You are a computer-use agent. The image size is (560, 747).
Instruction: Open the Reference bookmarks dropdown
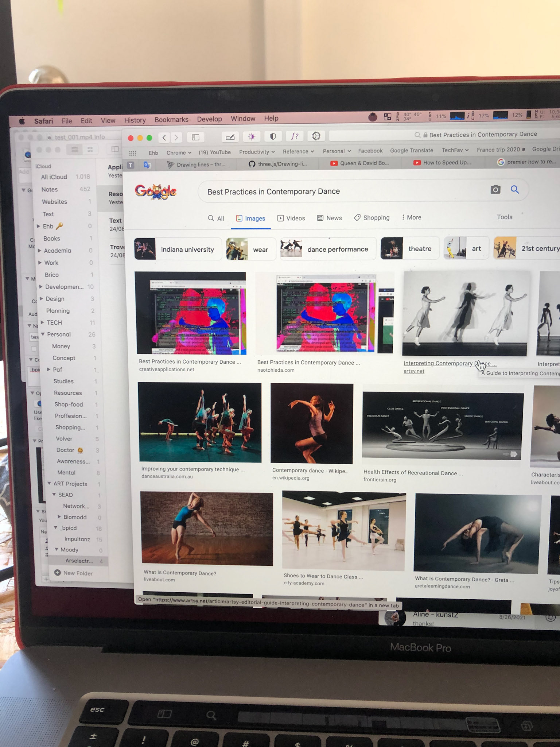pyautogui.click(x=298, y=151)
